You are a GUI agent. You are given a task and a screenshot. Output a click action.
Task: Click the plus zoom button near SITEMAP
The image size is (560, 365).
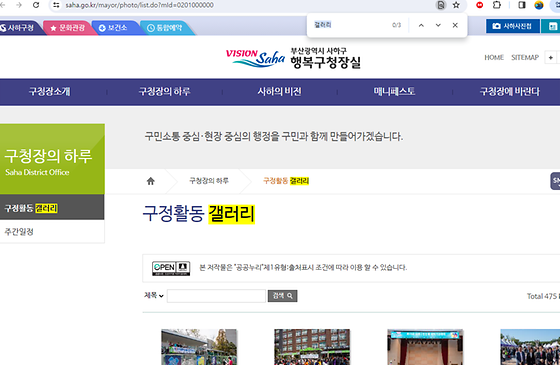[550, 58]
